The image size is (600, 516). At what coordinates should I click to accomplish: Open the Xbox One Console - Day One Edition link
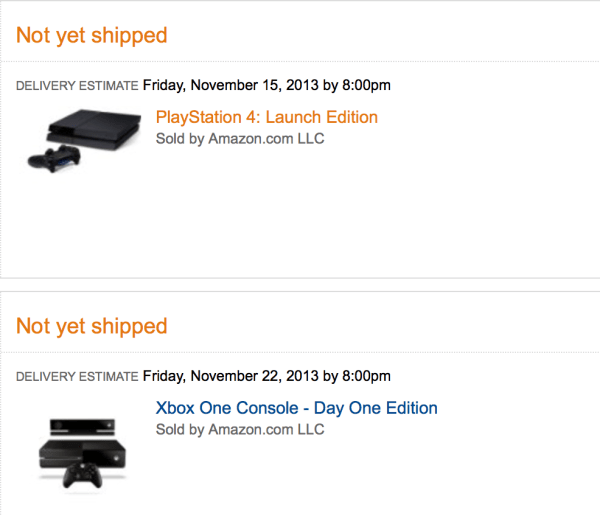click(x=296, y=408)
